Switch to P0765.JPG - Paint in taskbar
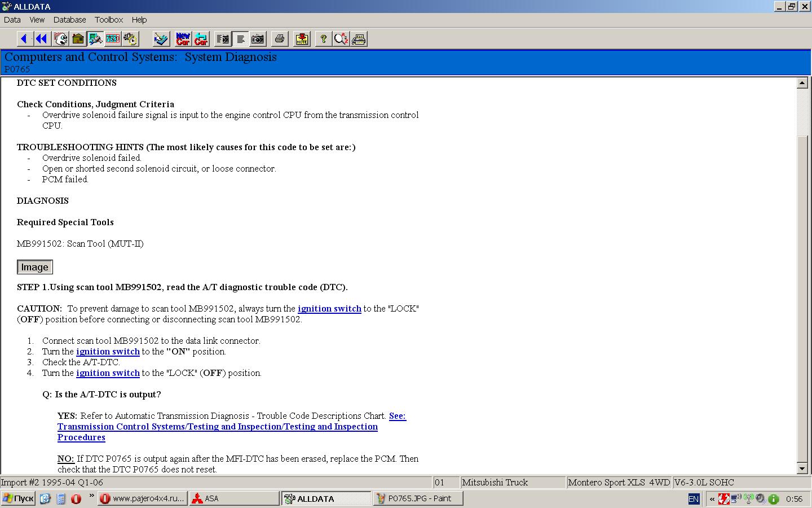This screenshot has width=812, height=508. point(418,498)
